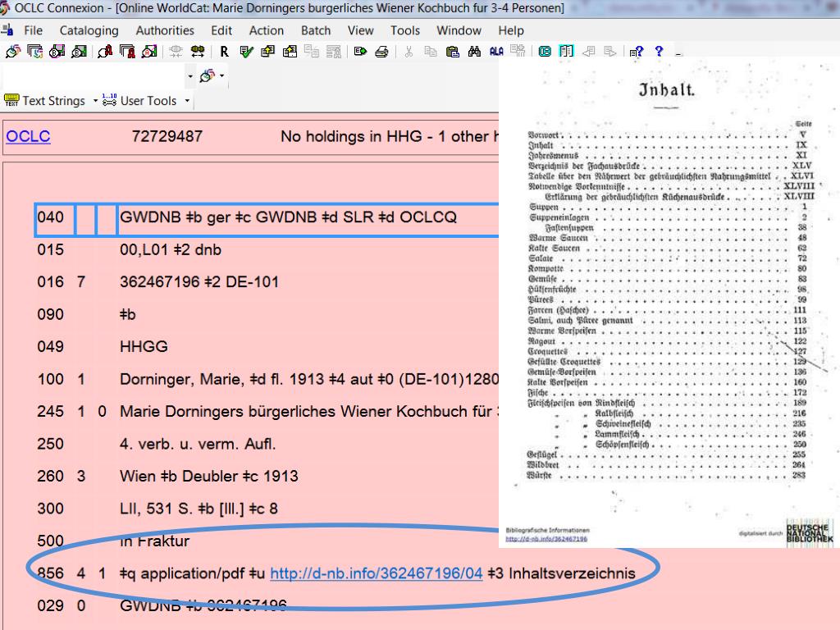Image resolution: width=840 pixels, height=630 pixels.
Task: Open the Window menu
Action: tap(459, 30)
